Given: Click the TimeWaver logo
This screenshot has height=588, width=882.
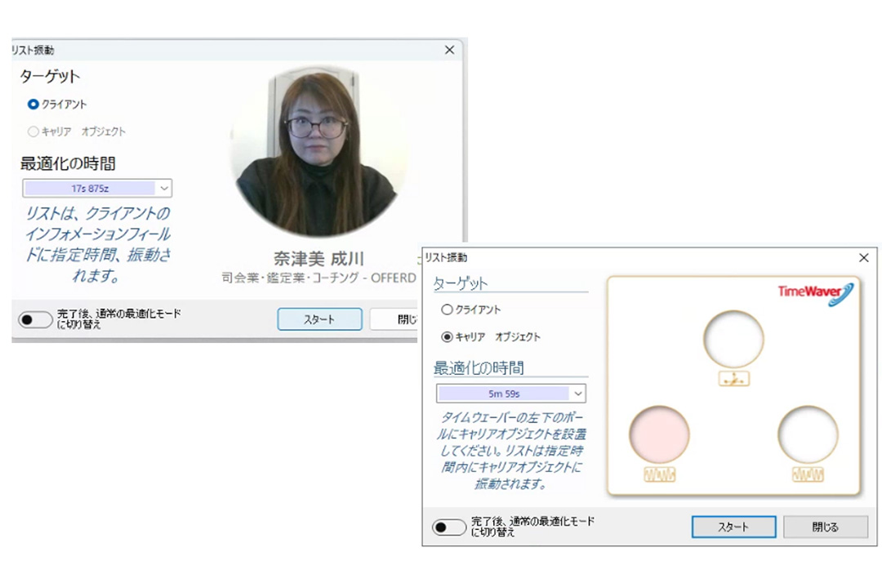Looking at the screenshot, I should coord(815,294).
